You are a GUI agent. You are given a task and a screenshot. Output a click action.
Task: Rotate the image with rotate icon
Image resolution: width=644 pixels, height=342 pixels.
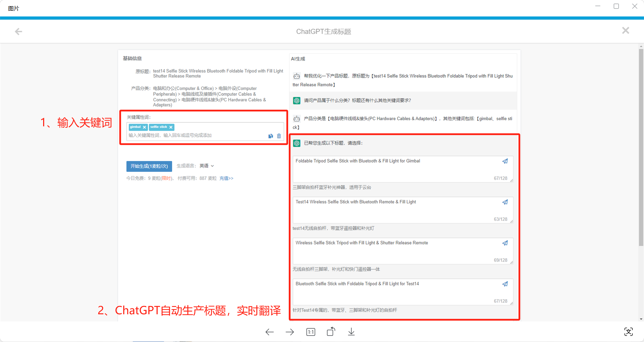coord(331,332)
